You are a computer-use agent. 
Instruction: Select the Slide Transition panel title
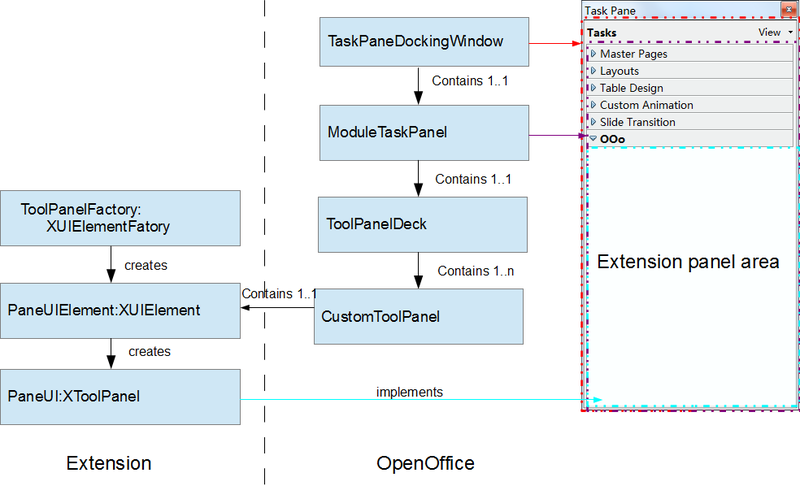pos(638,122)
